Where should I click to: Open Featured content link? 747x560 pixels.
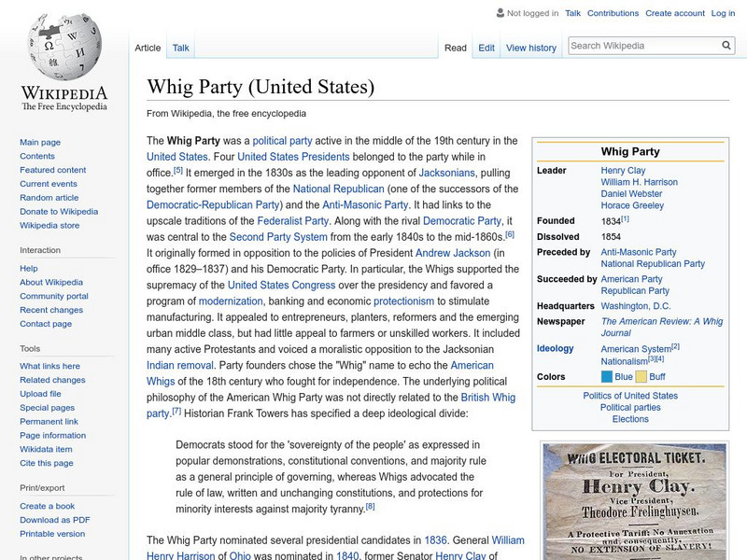[x=53, y=170]
